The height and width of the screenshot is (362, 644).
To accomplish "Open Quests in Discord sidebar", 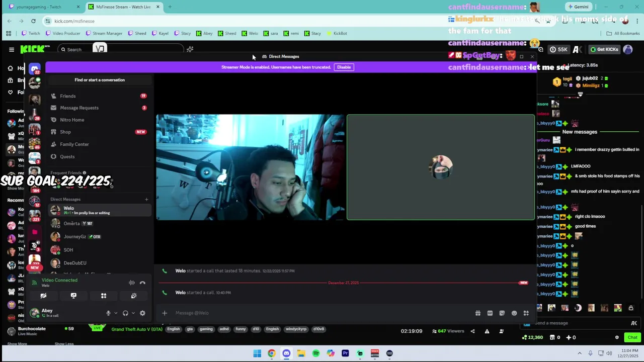I will (99, 156).
